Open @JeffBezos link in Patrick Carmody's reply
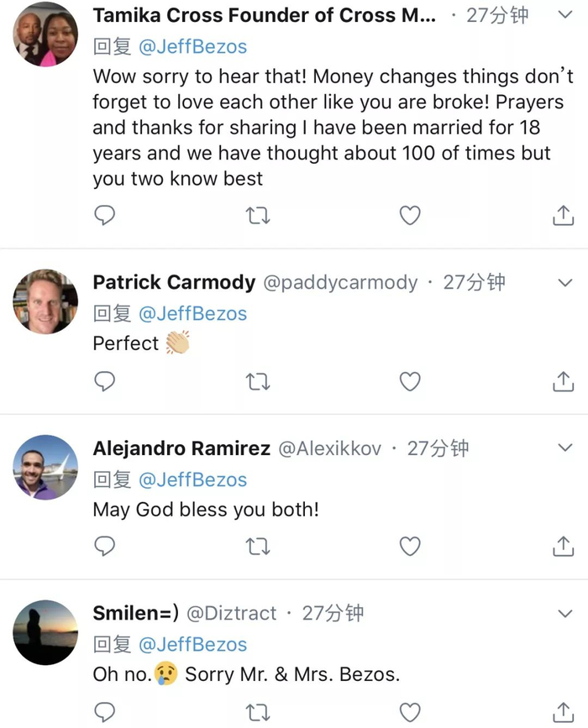 click(192, 314)
